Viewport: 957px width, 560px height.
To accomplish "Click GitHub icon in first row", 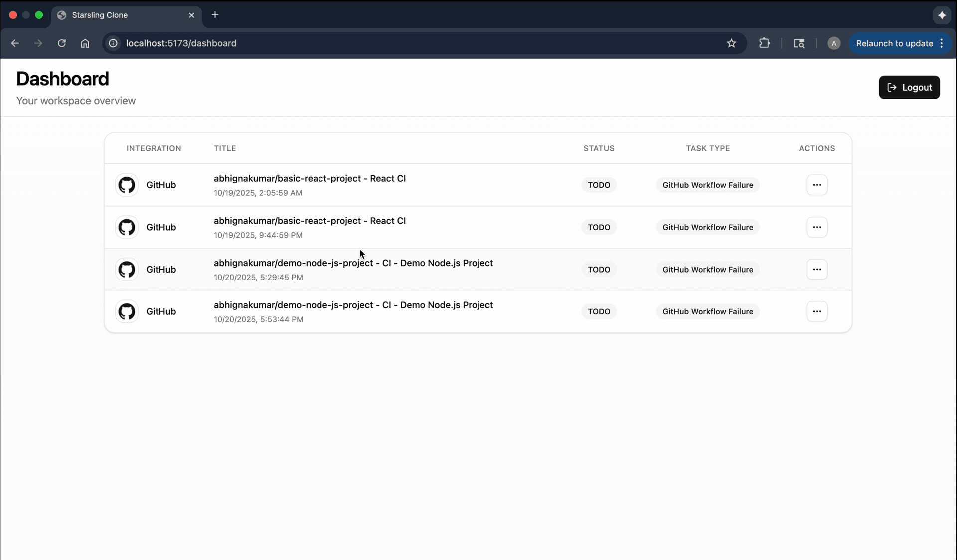I will pyautogui.click(x=127, y=185).
